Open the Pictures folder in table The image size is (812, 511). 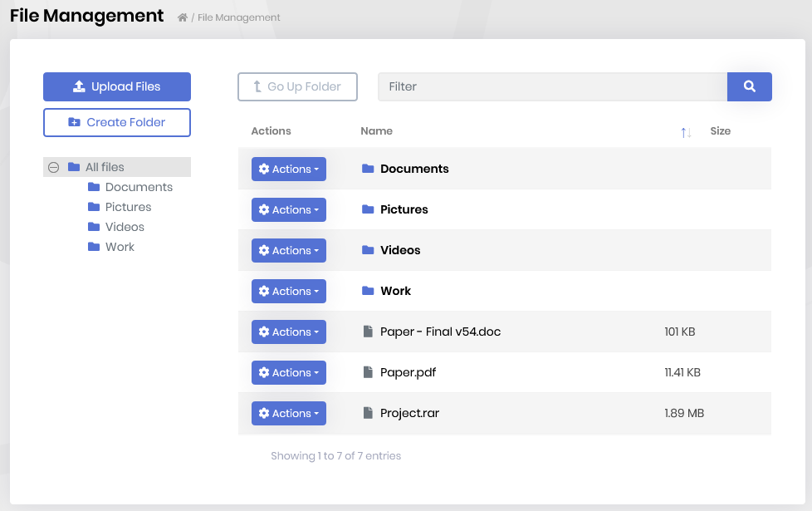[404, 209]
